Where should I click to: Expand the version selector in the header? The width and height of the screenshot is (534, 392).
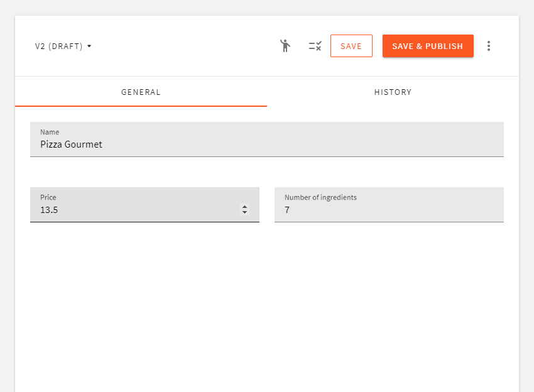(63, 46)
